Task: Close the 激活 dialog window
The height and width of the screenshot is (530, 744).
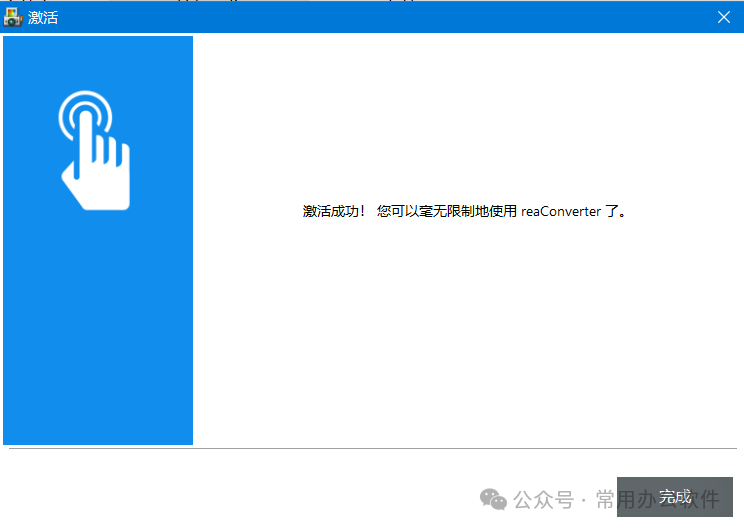Action: click(x=723, y=17)
